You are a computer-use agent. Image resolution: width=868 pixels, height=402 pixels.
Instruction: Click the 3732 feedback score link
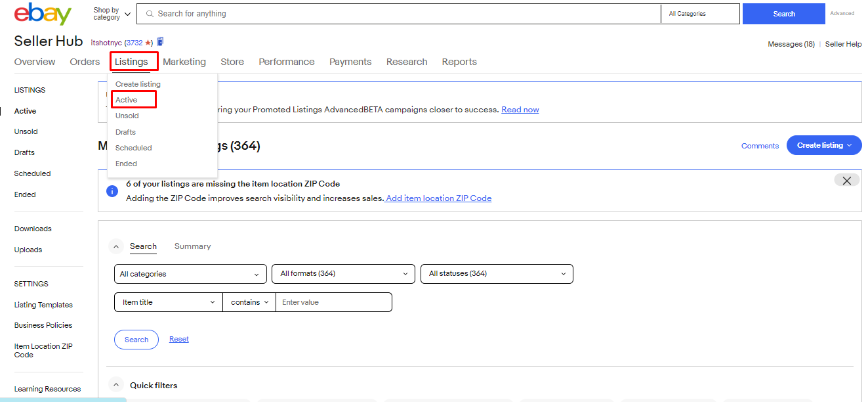[x=134, y=43]
